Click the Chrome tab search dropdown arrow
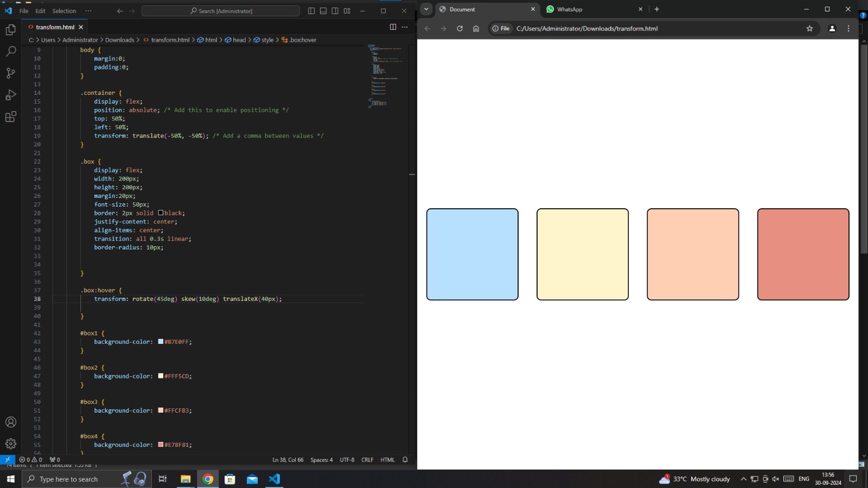Screen dimensions: 868x488 426,9
